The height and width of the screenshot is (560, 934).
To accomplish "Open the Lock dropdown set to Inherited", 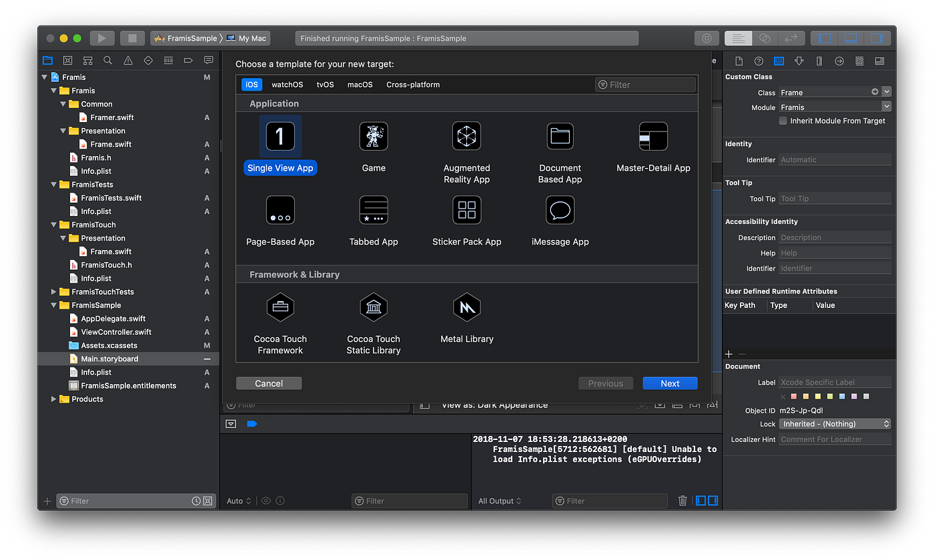I will pyautogui.click(x=835, y=423).
